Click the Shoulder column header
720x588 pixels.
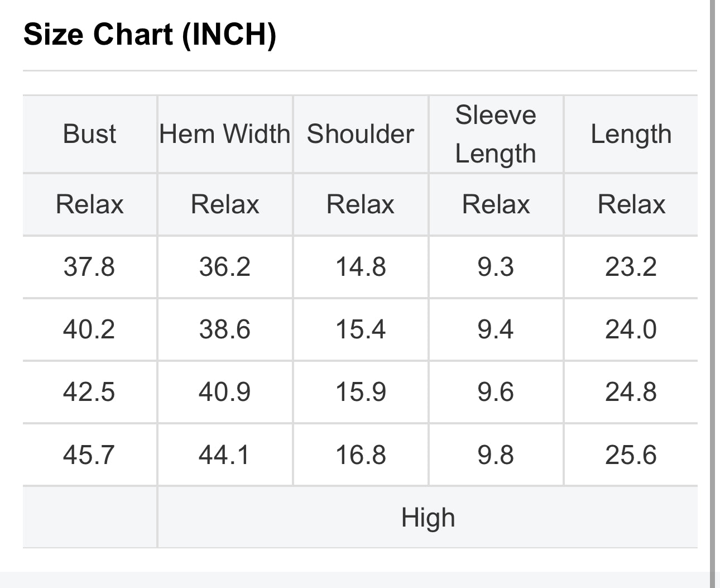(x=360, y=134)
